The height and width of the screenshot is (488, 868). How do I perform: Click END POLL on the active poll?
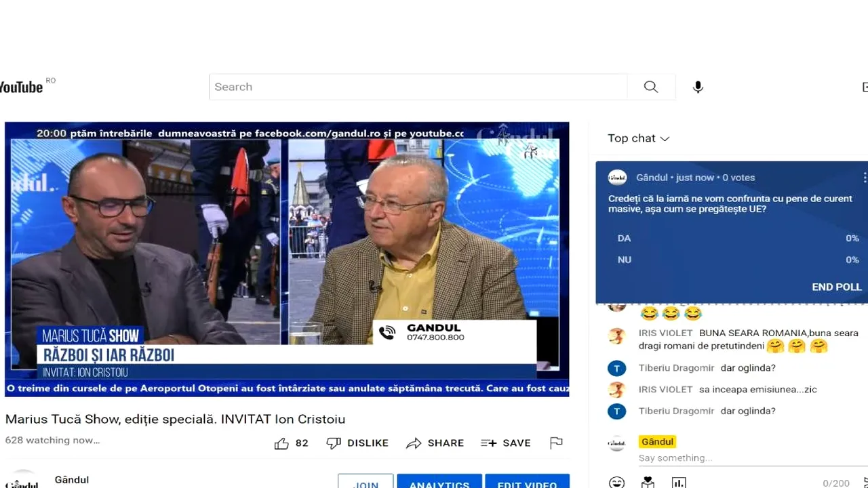click(x=836, y=287)
